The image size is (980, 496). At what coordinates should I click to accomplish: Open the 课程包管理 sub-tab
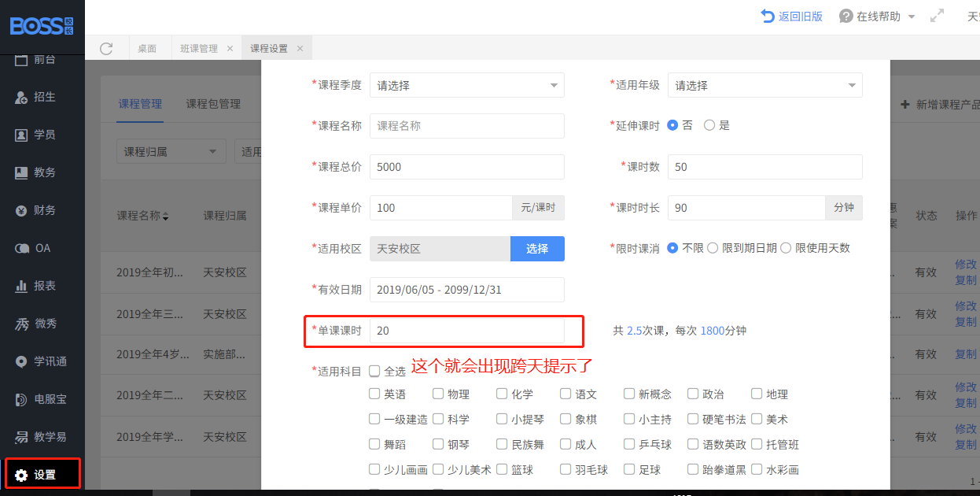pos(213,104)
